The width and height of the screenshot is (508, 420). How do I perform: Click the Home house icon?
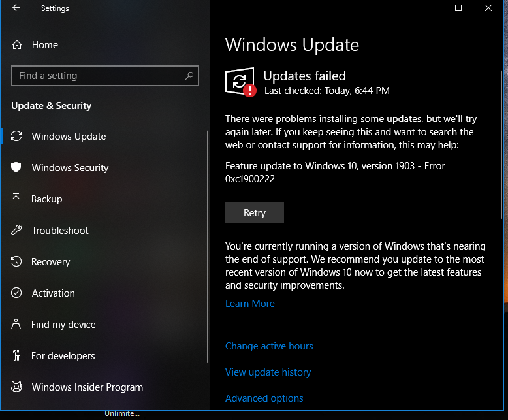[x=17, y=44]
